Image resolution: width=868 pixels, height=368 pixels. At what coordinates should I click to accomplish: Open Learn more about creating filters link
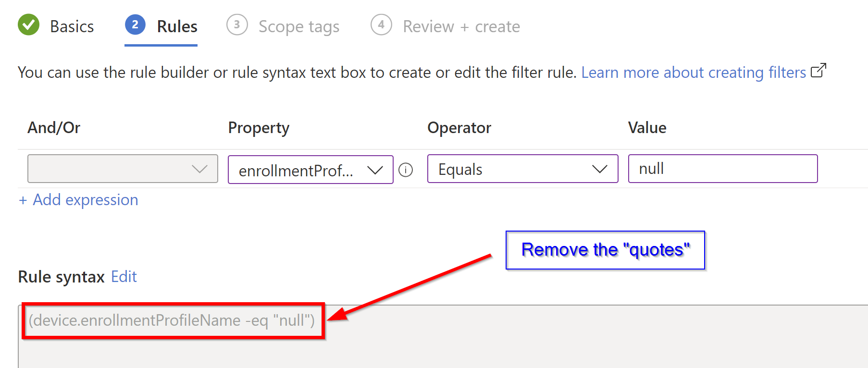click(x=693, y=73)
